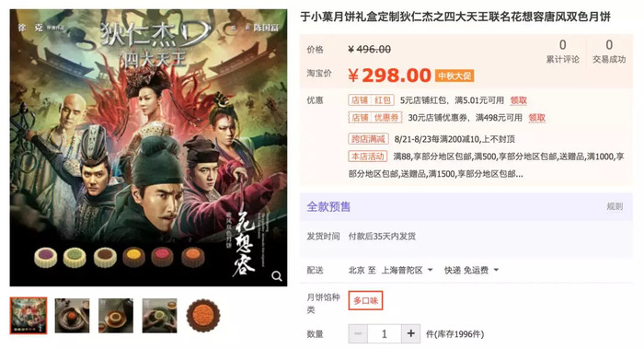Click the 中秋大促 promotion badge
The image size is (644, 349).
coord(454,76)
